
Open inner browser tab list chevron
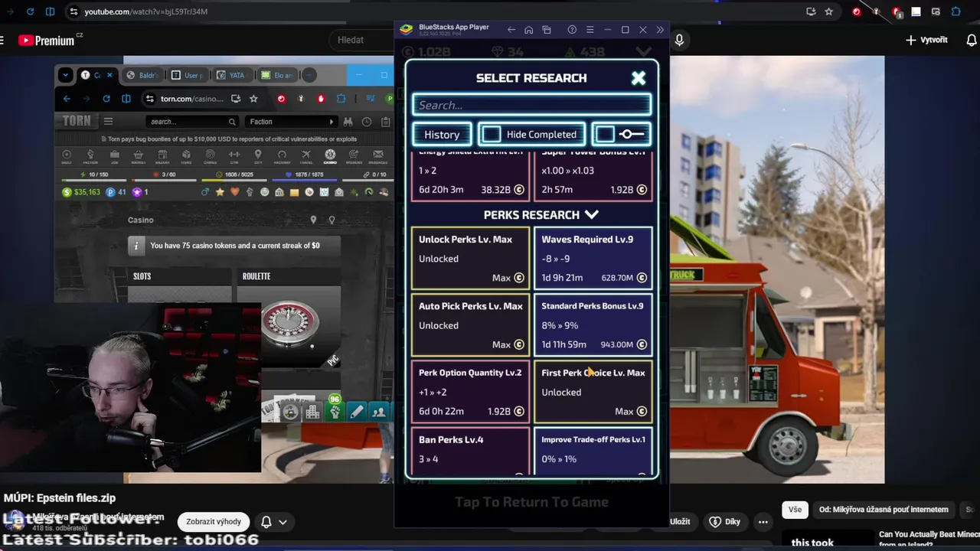(65, 75)
